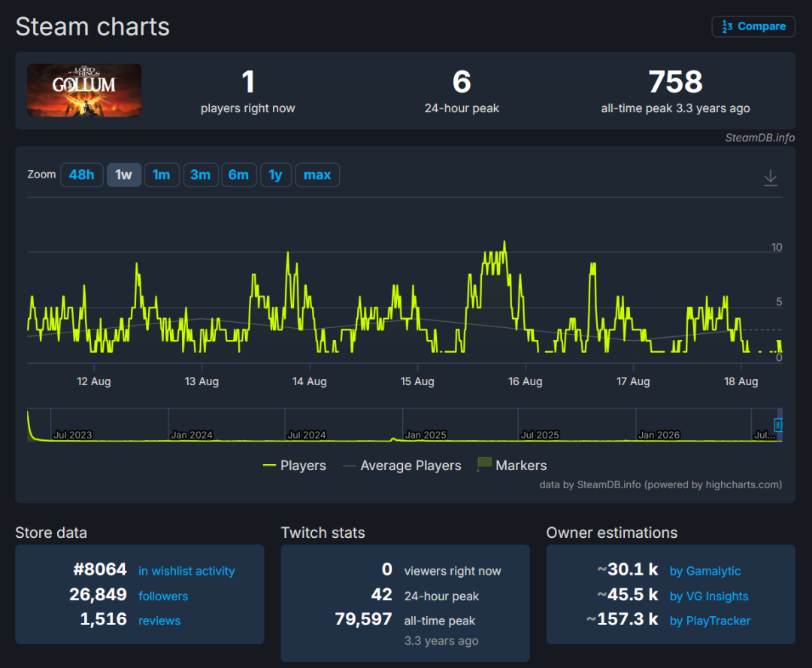This screenshot has height=668, width=812.
Task: Click the Compare button
Action: [x=753, y=26]
